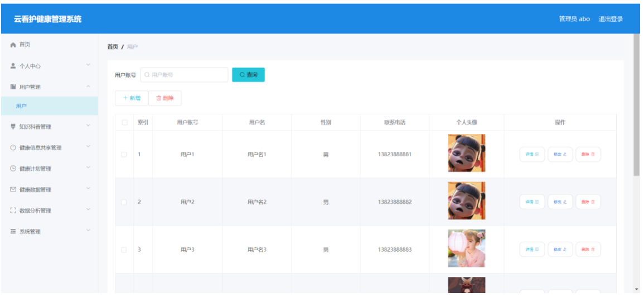The width and height of the screenshot is (644, 297).
Task: Click the plus icon on 新增 button
Action: (125, 98)
